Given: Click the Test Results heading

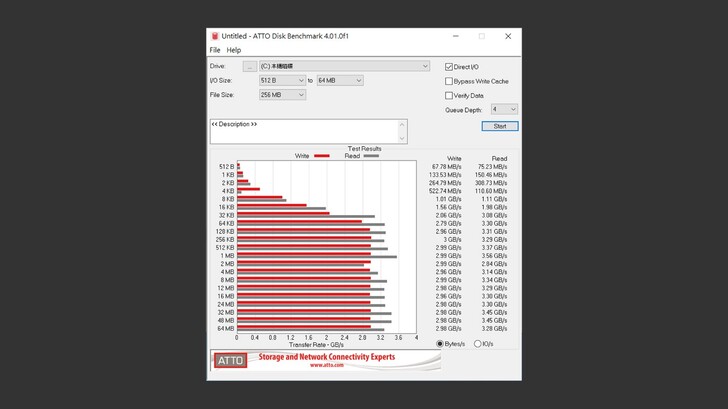Looking at the screenshot, I should pos(364,149).
